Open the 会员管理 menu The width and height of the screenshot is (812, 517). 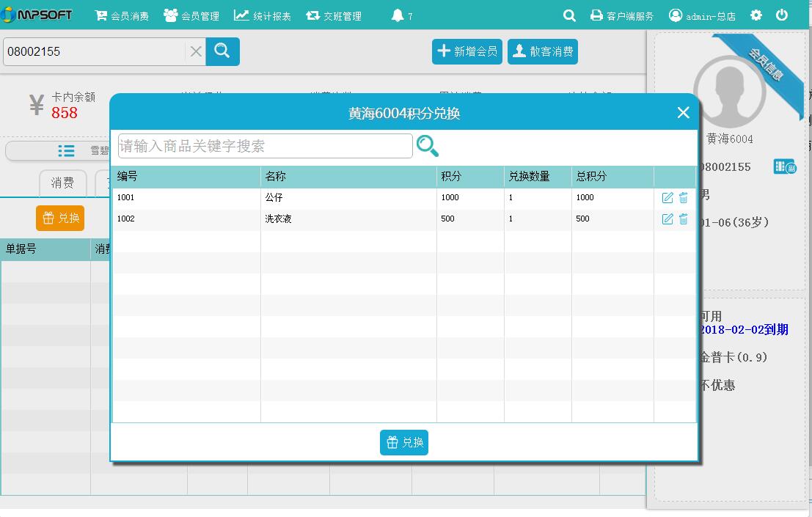[x=191, y=15]
